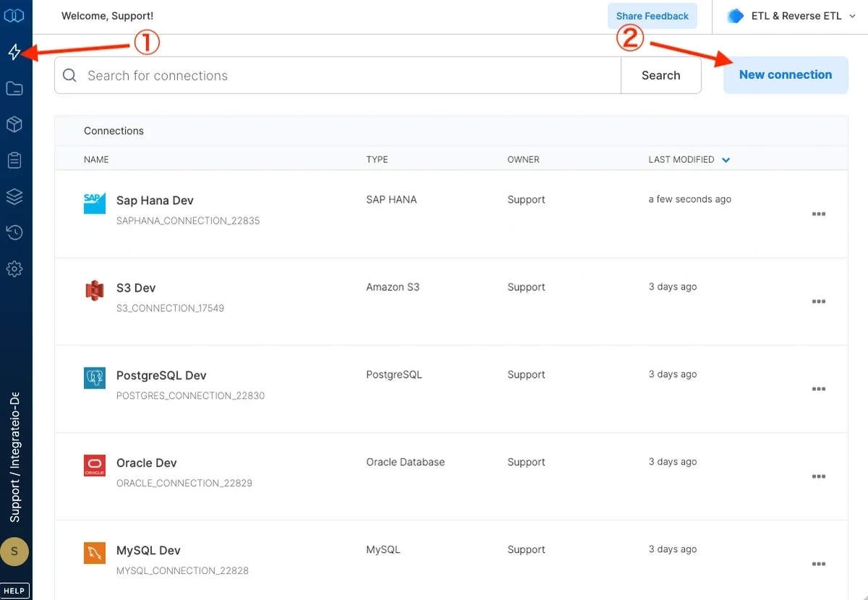Image resolution: width=868 pixels, height=600 pixels.
Task: Sort by the TYPE column header
Action: (377, 159)
